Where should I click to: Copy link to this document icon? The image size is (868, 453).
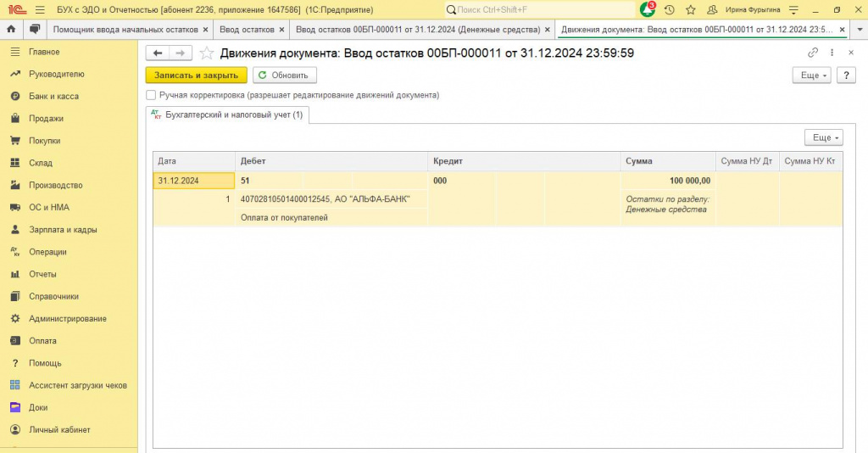click(813, 53)
